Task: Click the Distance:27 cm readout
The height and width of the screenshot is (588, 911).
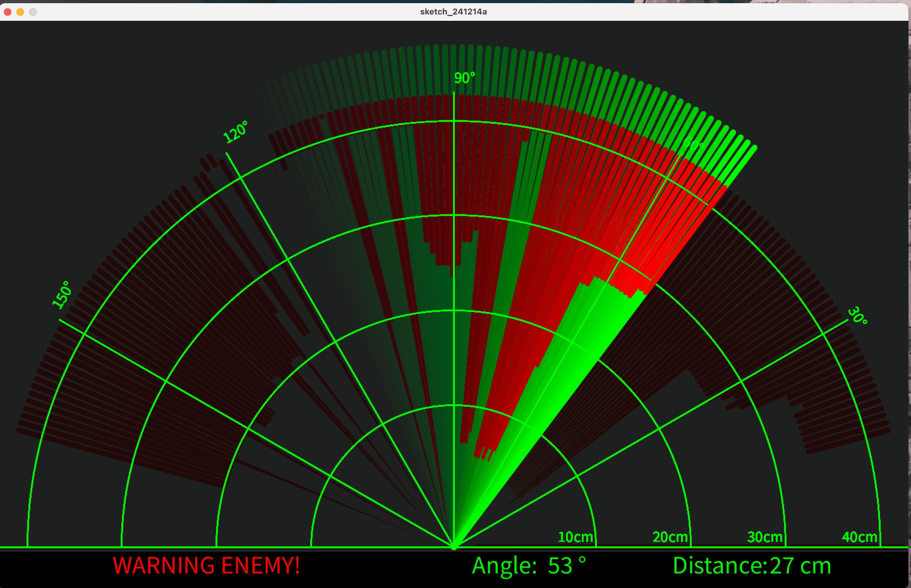Action: tap(752, 566)
